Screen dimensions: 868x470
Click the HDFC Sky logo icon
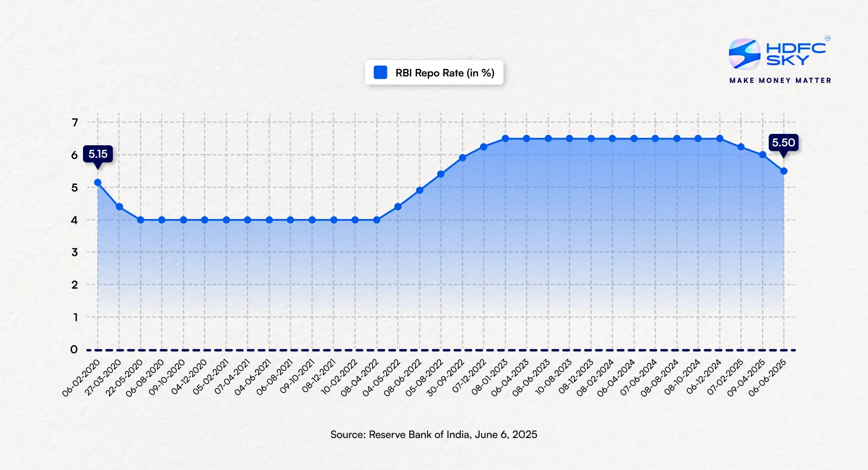tap(744, 54)
